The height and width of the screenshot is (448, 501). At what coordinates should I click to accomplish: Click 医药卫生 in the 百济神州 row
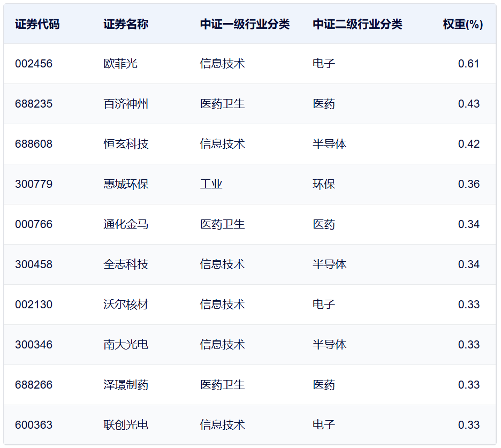222,104
